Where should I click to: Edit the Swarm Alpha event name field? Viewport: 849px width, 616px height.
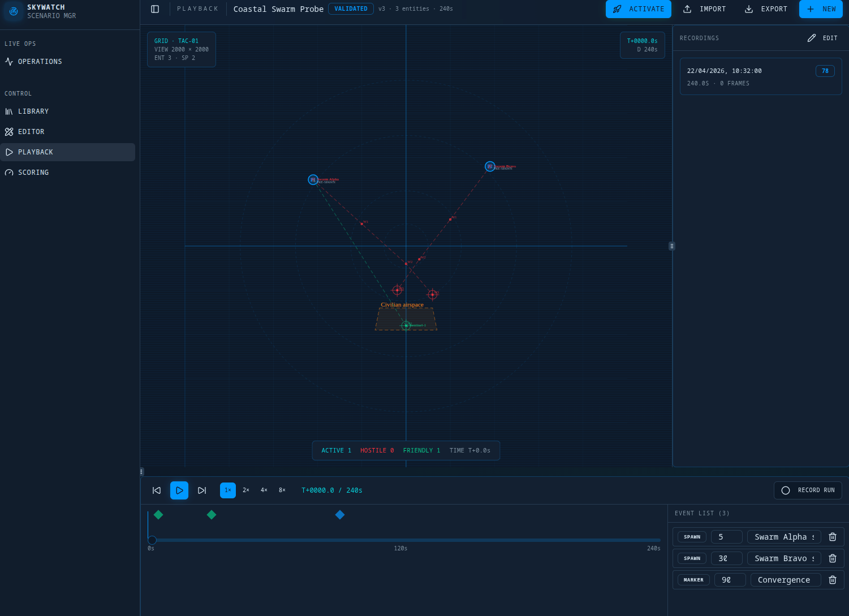[784, 537]
